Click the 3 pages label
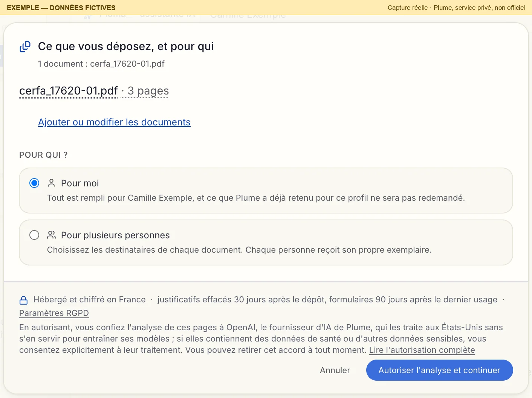This screenshot has height=398, width=532. [x=148, y=91]
